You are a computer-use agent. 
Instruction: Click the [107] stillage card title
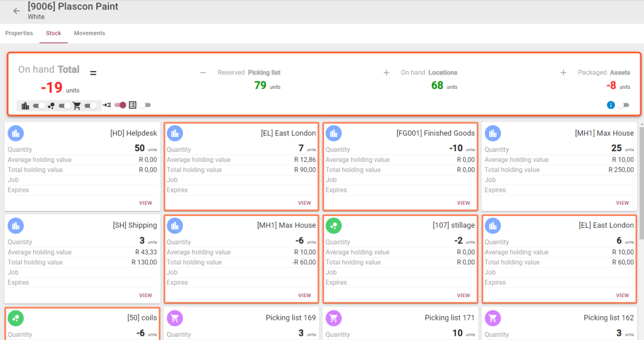coord(453,225)
